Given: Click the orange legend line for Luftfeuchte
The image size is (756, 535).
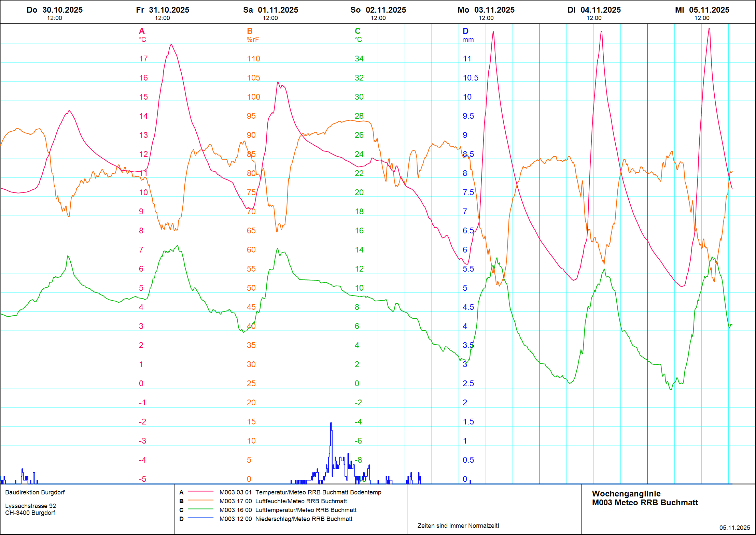Looking at the screenshot, I should 200,501.
